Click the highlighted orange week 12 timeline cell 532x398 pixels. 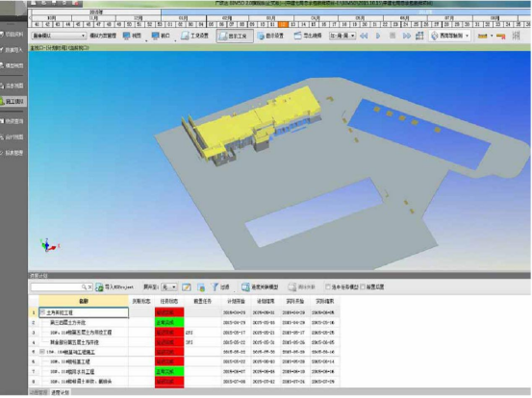283,24
